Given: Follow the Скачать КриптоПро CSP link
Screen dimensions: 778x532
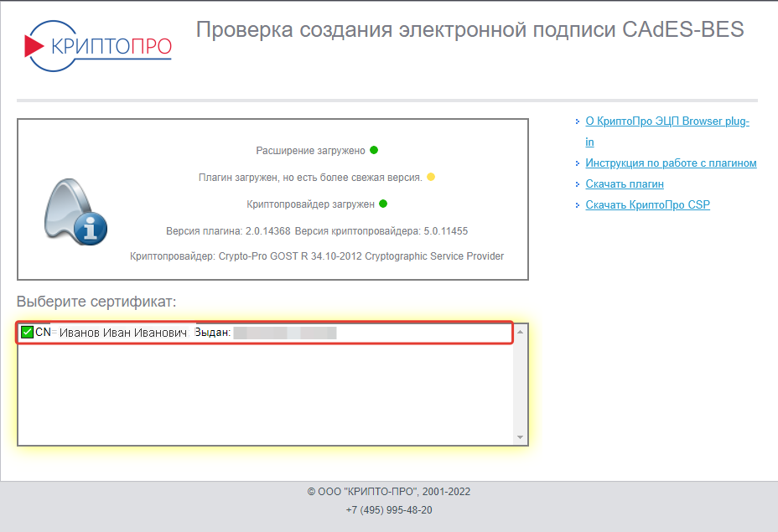Looking at the screenshot, I should pyautogui.click(x=647, y=204).
